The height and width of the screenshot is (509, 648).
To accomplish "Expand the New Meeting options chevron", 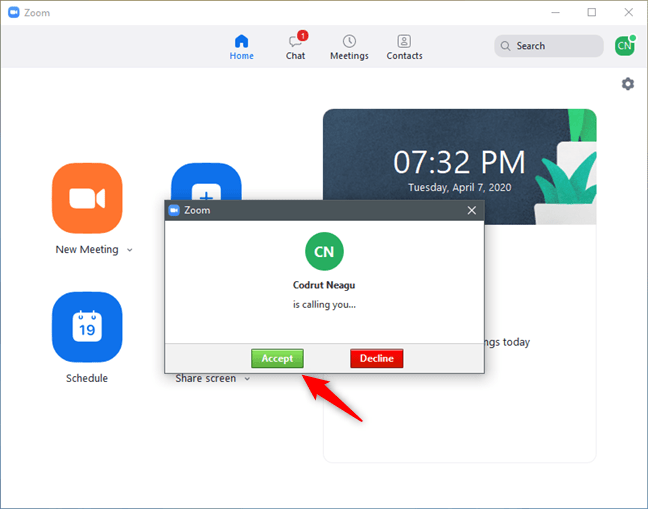I will coord(130,250).
